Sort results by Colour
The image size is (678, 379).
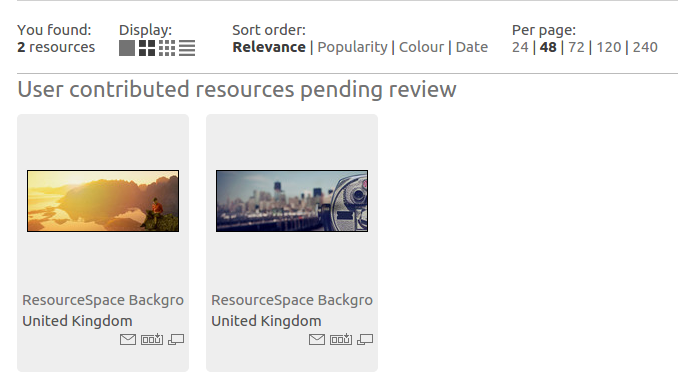click(x=421, y=47)
